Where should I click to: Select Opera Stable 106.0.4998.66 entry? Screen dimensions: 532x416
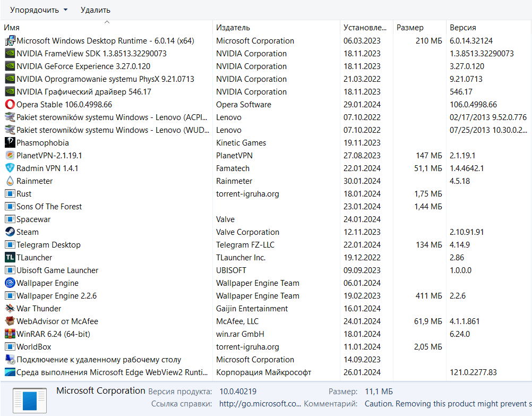[64, 104]
